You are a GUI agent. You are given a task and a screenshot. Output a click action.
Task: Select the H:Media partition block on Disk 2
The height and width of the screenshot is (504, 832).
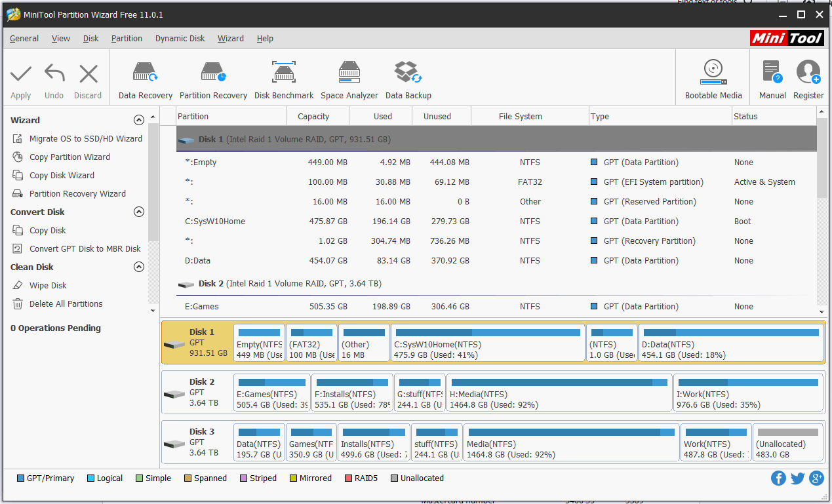559,393
